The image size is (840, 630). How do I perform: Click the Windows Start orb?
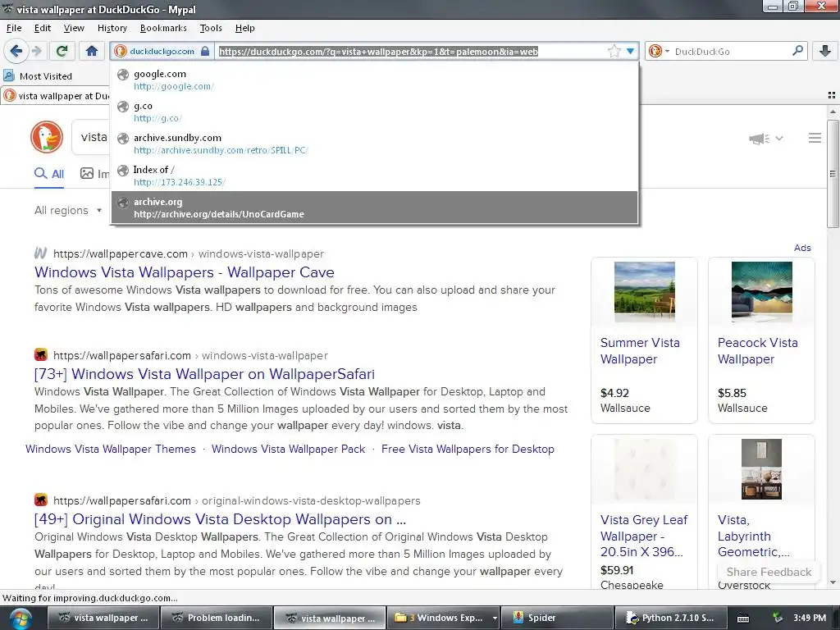point(20,619)
